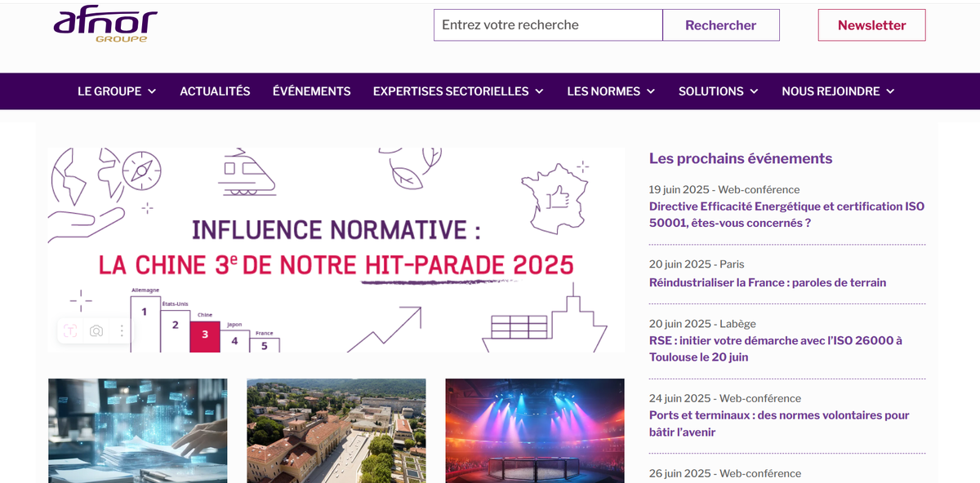Expand the Le Groupe menu chevron
The height and width of the screenshot is (483, 980).
click(x=152, y=91)
